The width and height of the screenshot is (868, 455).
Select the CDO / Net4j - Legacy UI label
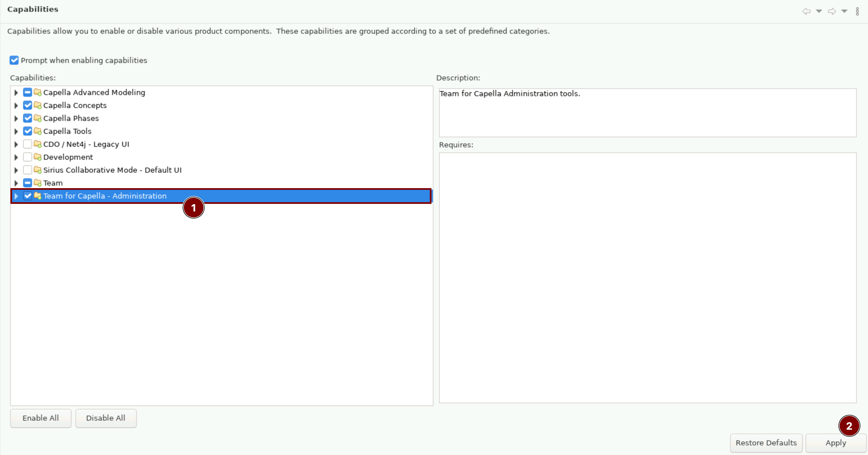pyautogui.click(x=86, y=144)
